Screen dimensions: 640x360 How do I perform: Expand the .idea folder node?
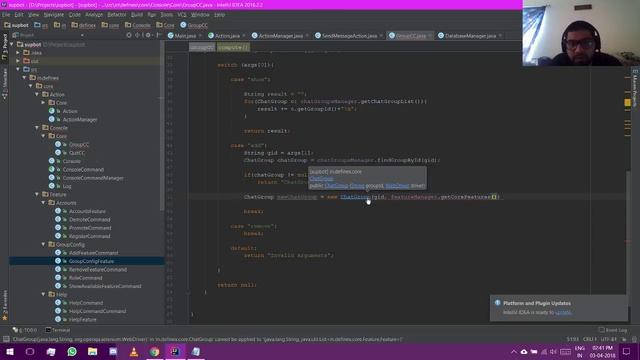pyautogui.click(x=18, y=53)
